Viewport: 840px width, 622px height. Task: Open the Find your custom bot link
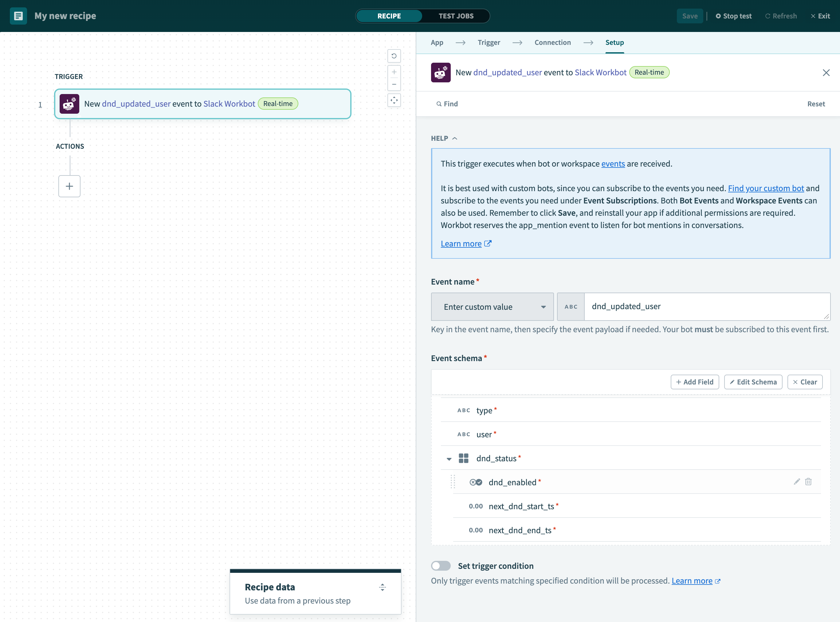point(765,188)
